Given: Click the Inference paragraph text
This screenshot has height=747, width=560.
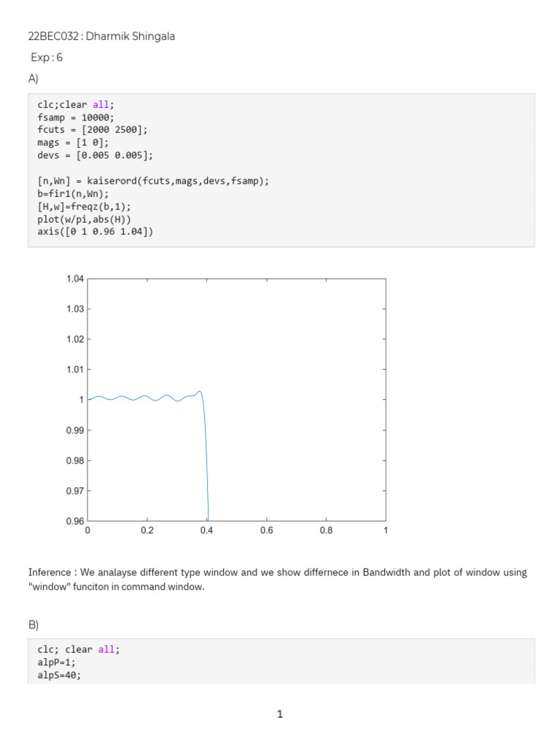Looking at the screenshot, I should [x=277, y=580].
